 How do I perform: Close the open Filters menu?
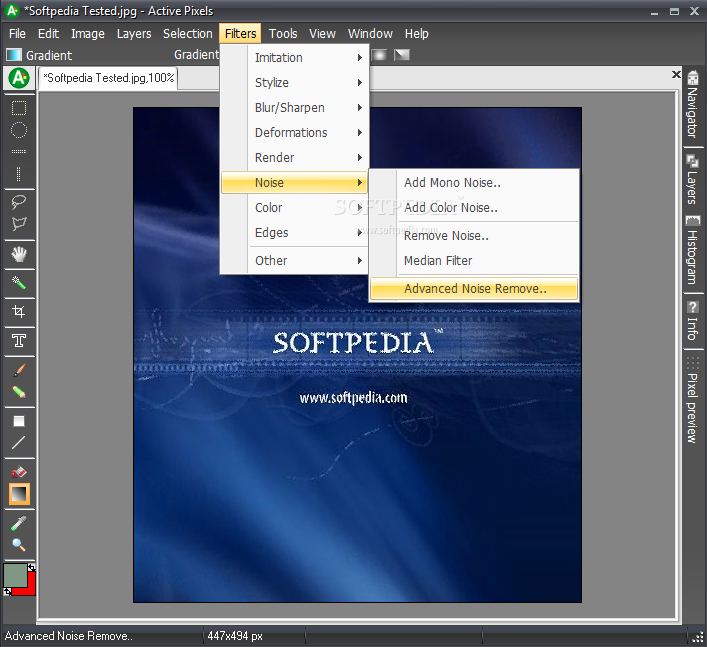click(x=240, y=34)
